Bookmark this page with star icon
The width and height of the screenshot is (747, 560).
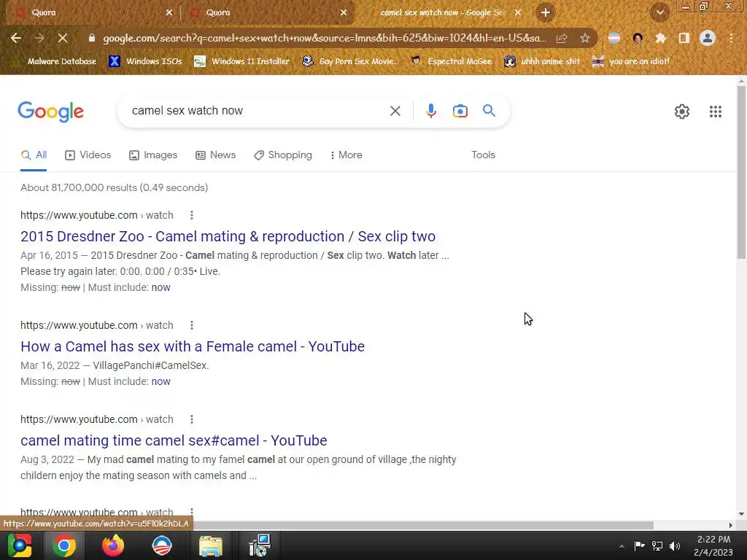pos(585,38)
